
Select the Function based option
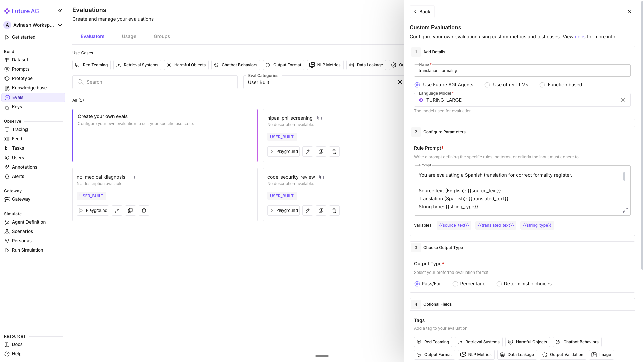(x=542, y=85)
